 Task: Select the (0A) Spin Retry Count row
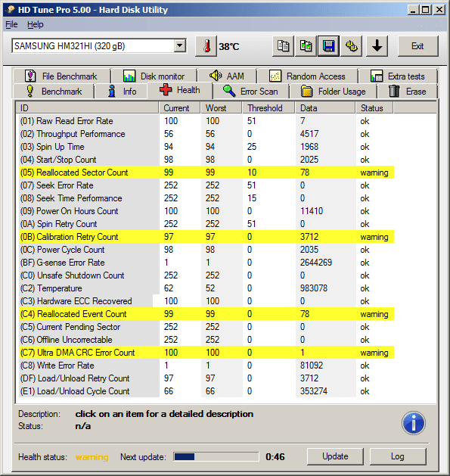[206, 224]
